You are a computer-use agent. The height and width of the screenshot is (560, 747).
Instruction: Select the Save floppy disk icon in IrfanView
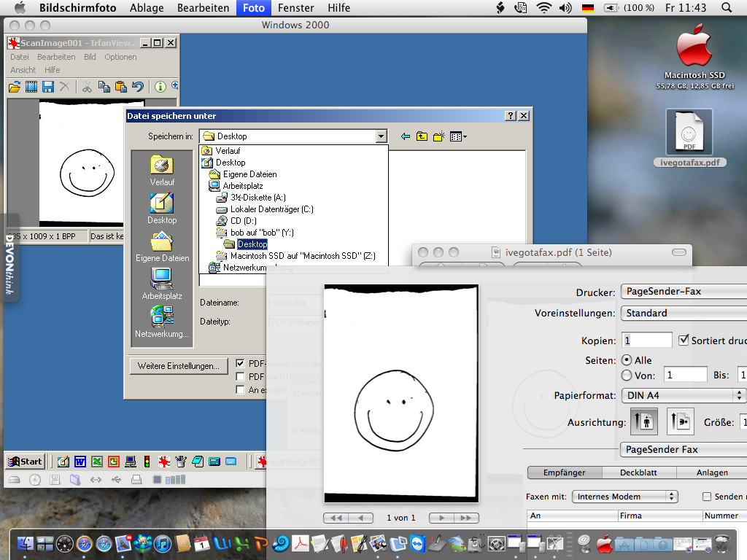[x=48, y=87]
